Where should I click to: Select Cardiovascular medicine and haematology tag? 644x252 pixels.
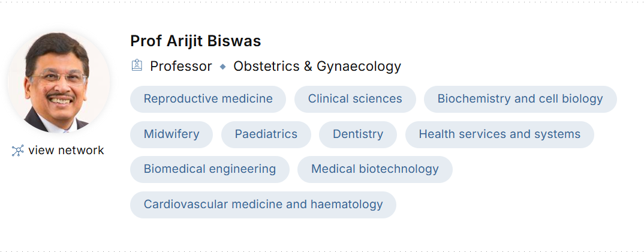point(263,205)
